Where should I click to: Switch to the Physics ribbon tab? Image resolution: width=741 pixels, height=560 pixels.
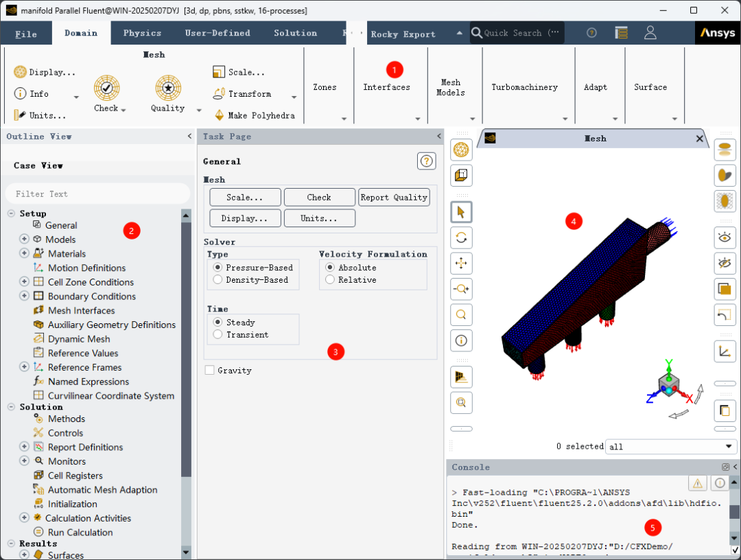(x=142, y=33)
